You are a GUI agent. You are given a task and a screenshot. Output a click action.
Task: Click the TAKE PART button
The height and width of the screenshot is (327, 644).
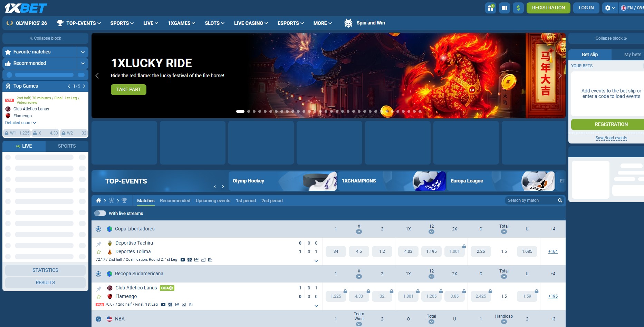pyautogui.click(x=128, y=89)
